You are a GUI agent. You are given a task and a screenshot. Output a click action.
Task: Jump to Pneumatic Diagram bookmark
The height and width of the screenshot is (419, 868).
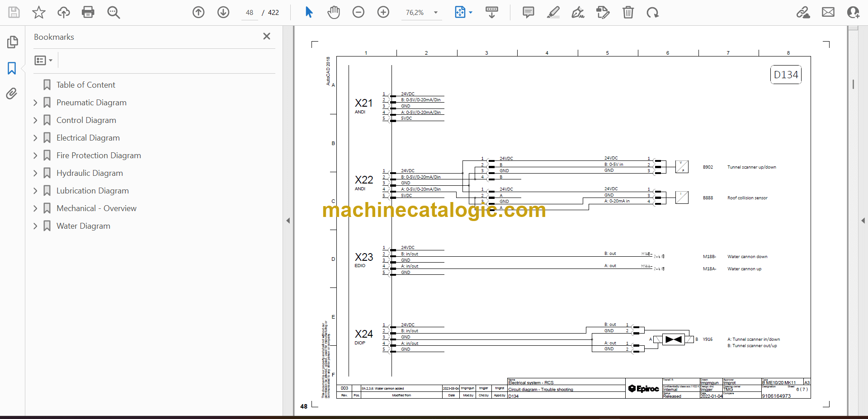click(91, 103)
